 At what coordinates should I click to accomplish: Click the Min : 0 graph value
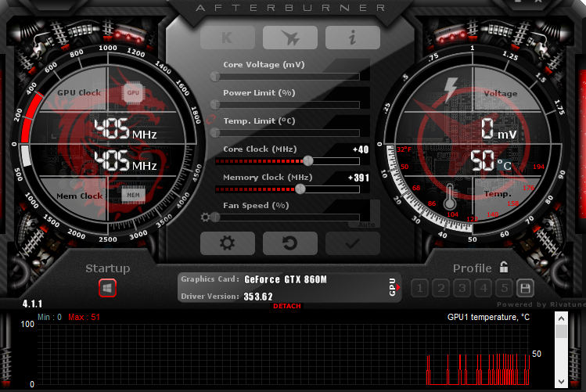point(50,317)
